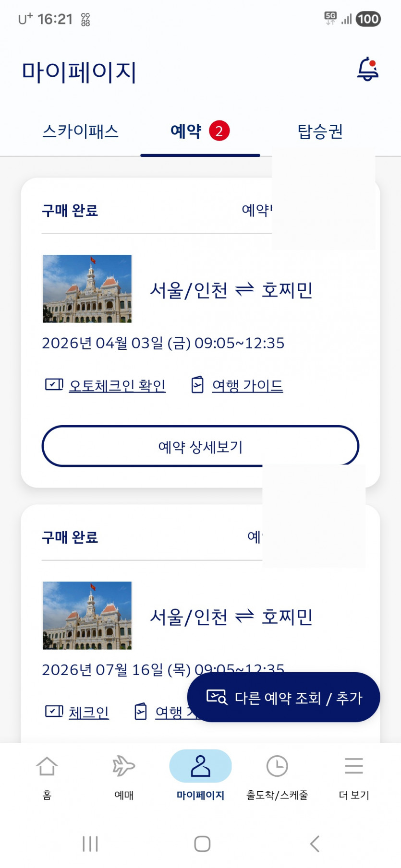Tap the Android back navigation button
401x868 pixels.
point(315,844)
